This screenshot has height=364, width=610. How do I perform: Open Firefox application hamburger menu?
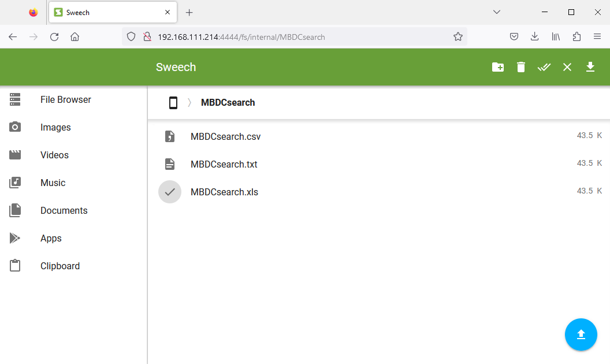pyautogui.click(x=597, y=36)
